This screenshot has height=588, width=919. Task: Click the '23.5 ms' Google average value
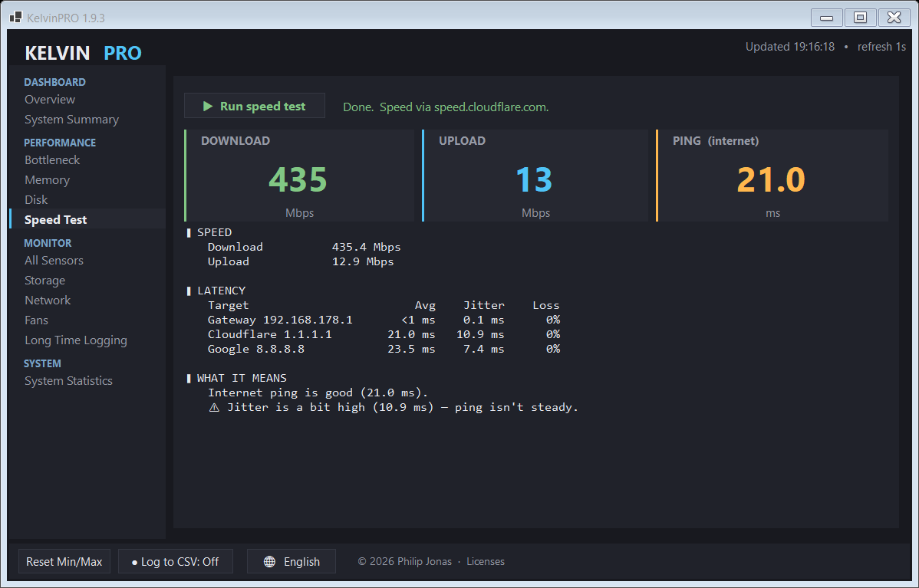[411, 349]
